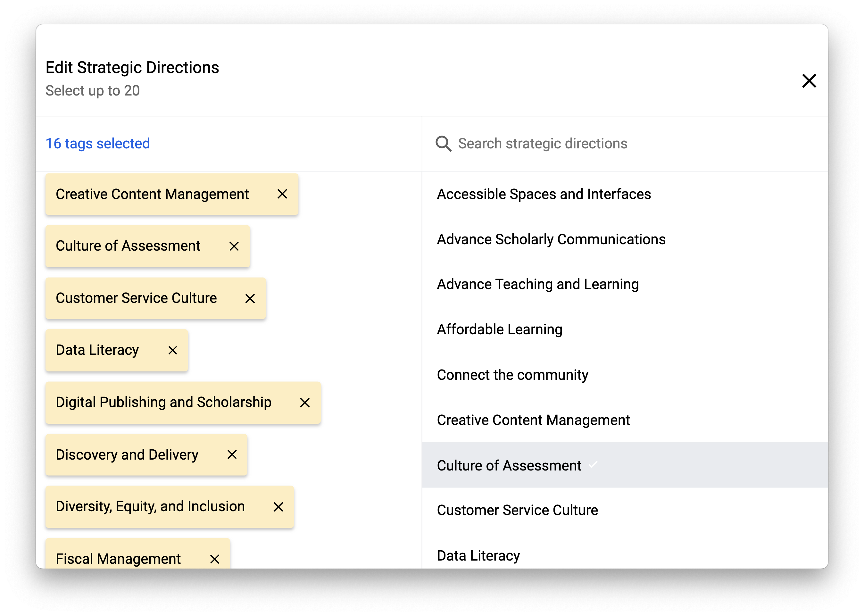Remove the Fiscal Management tag
Viewport: 864px width, 616px height.
[x=215, y=559]
